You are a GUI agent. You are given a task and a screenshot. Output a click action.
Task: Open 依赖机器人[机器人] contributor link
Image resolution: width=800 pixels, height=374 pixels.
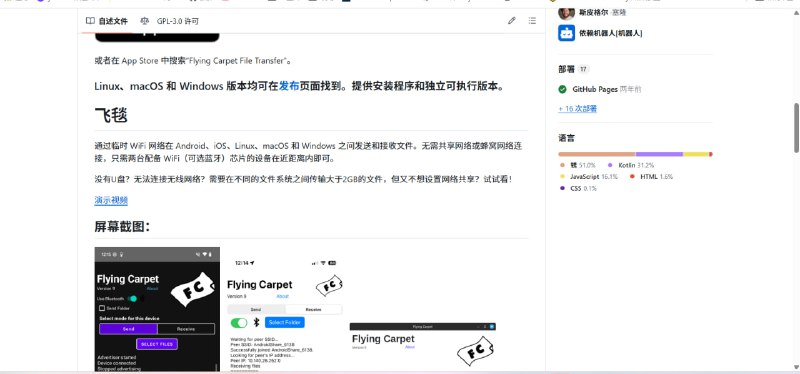(610, 33)
